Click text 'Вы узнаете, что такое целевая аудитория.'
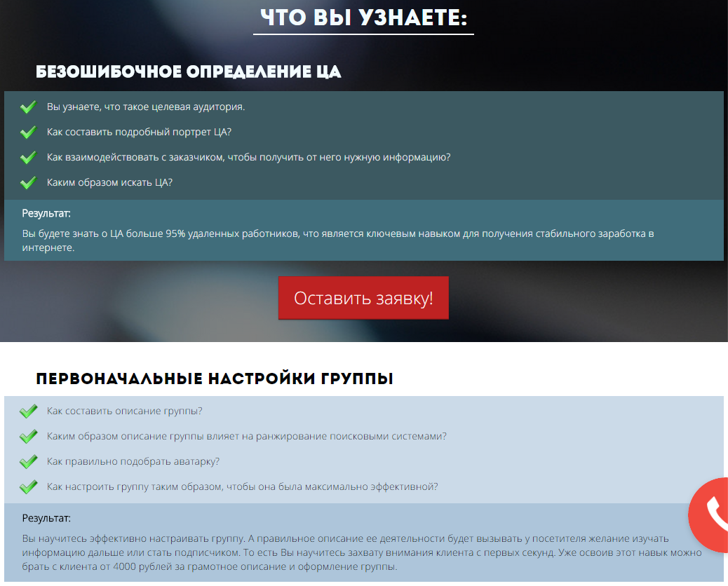 [x=146, y=107]
